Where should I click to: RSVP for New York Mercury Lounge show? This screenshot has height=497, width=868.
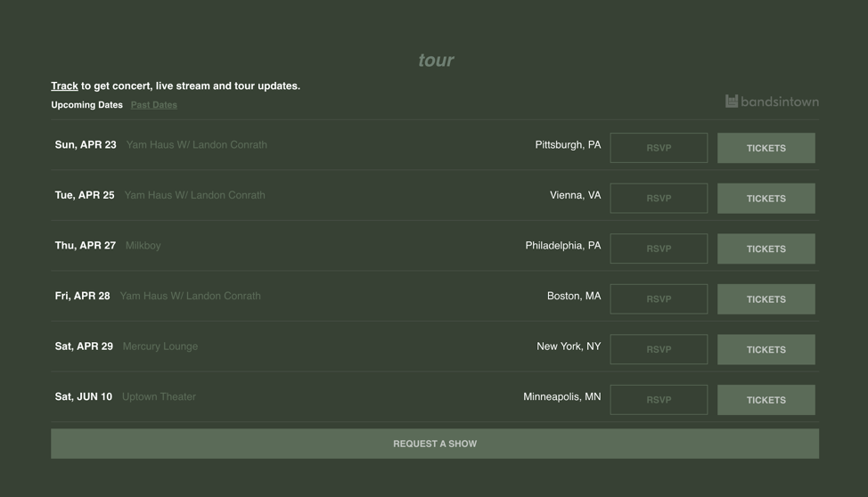[659, 349]
